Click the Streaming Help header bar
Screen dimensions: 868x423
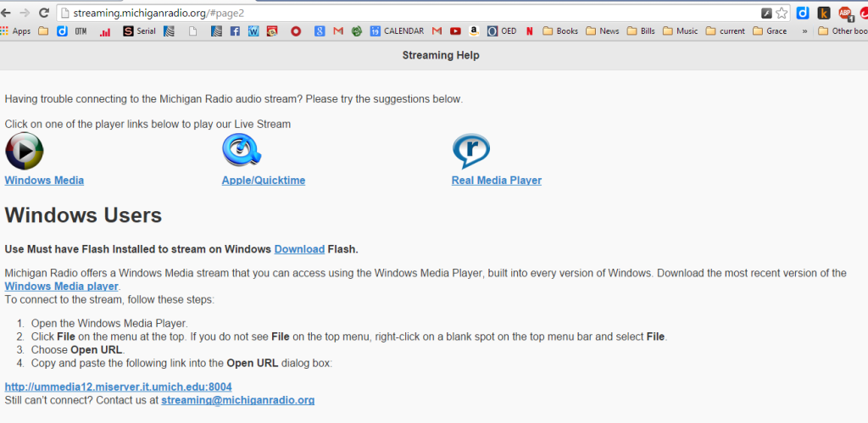point(434,55)
